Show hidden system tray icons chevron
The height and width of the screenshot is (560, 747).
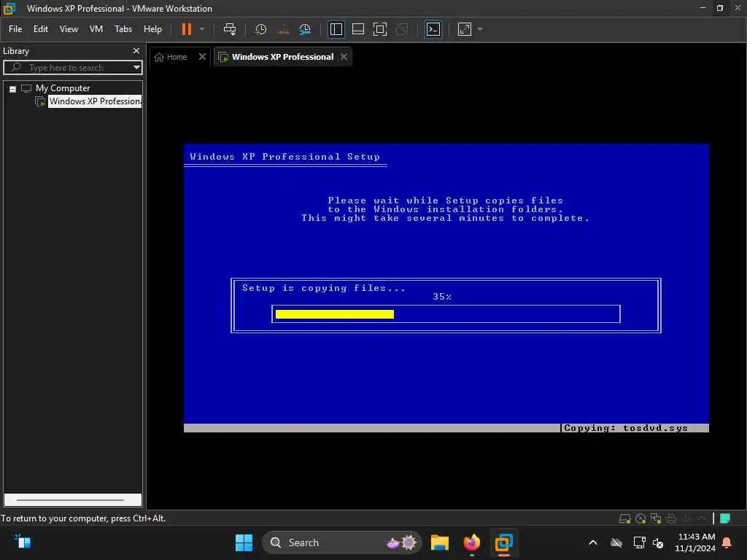(593, 542)
